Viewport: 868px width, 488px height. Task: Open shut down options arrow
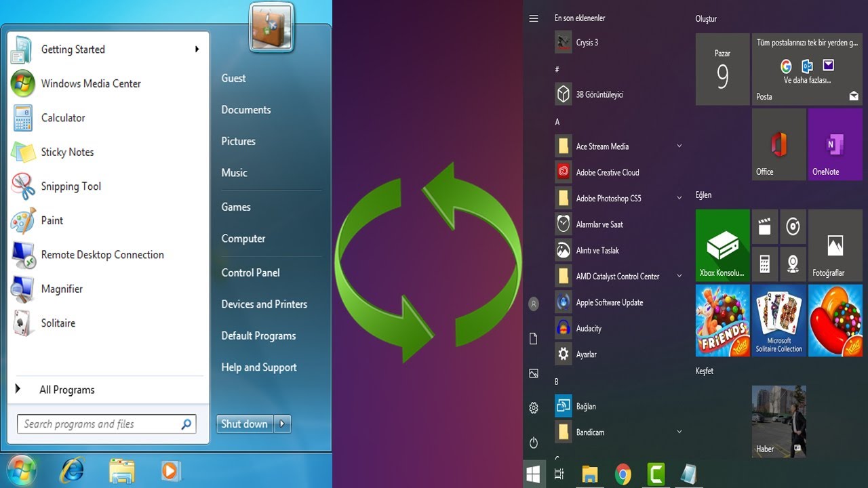pos(283,424)
